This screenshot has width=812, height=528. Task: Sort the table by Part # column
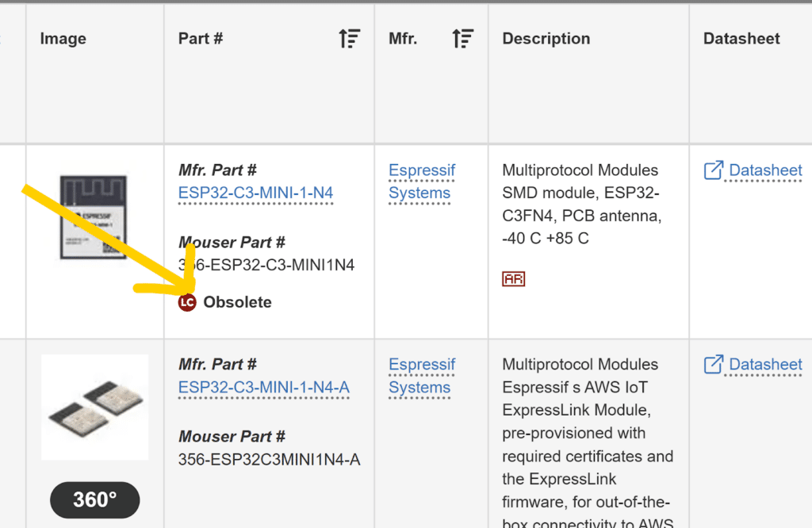coord(350,39)
